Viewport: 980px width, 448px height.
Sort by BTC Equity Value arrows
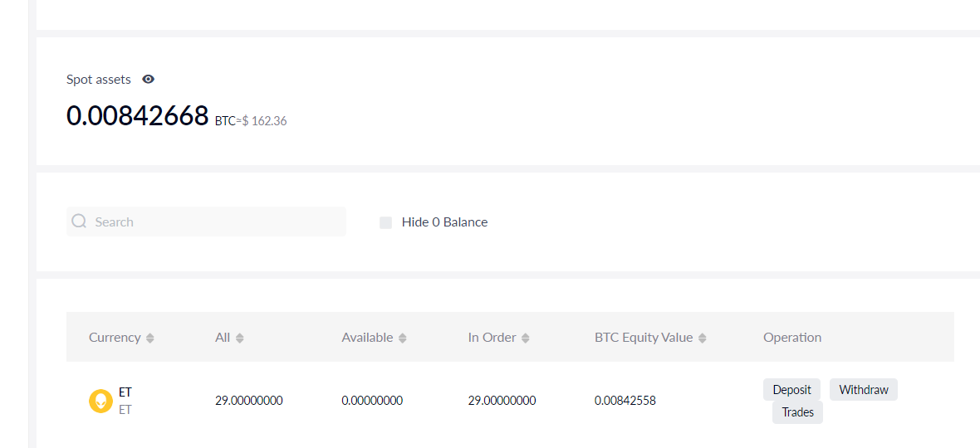(x=703, y=338)
